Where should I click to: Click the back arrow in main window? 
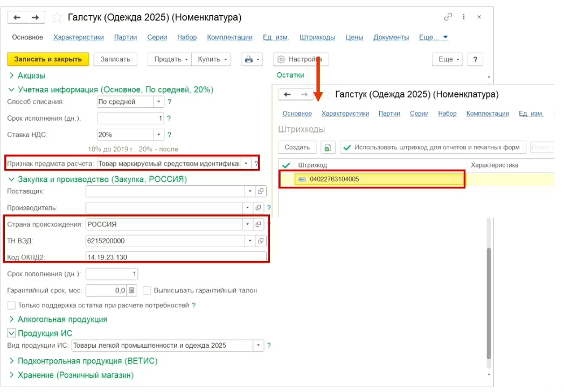[17, 18]
